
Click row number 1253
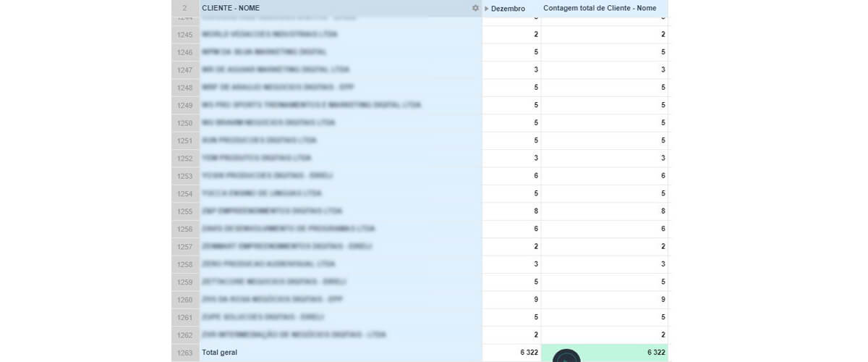click(185, 176)
